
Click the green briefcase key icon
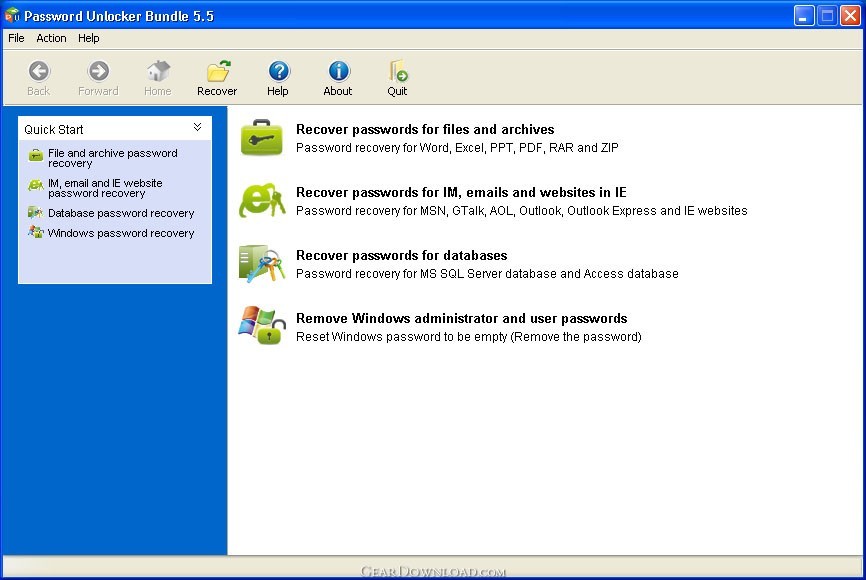pyautogui.click(x=262, y=138)
